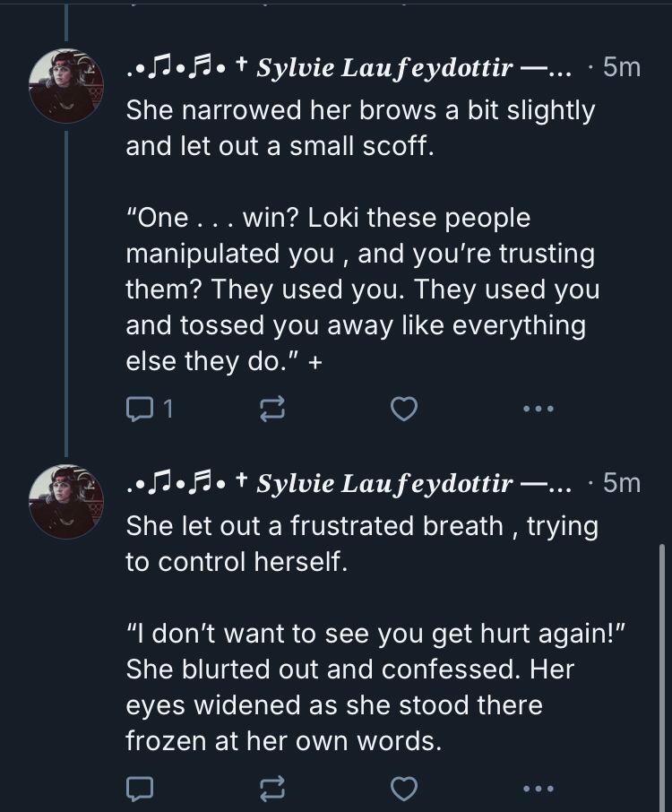The image size is (672, 812).
Task: Open more options on first tweet
Action: pyautogui.click(x=538, y=410)
